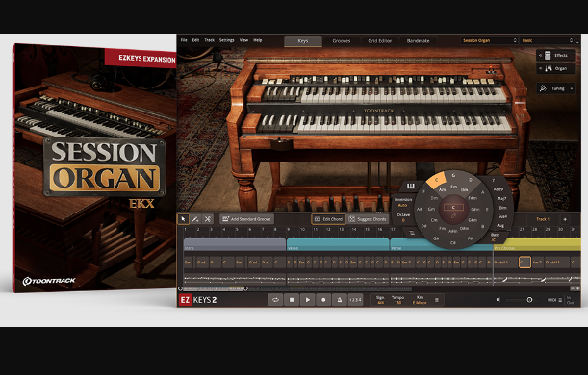The image size is (588, 375).
Task: Open the time signature 4/4 setting
Action: (381, 300)
